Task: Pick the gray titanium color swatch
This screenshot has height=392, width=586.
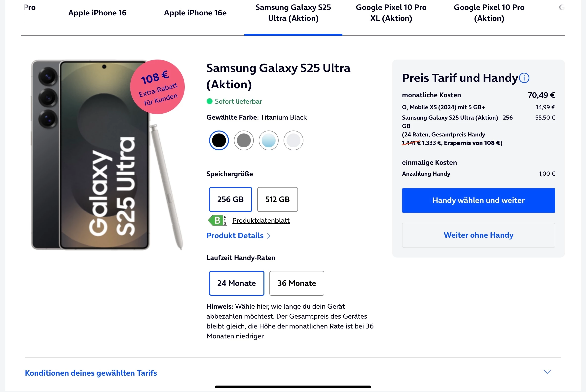Action: coord(243,140)
